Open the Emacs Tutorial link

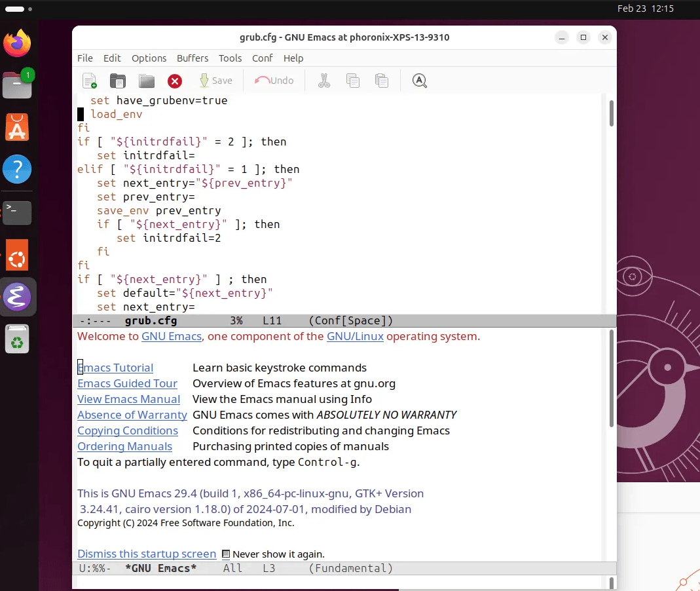pos(115,368)
